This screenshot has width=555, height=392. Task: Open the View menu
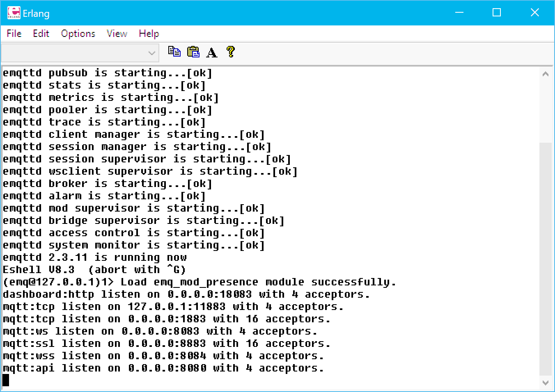point(117,34)
